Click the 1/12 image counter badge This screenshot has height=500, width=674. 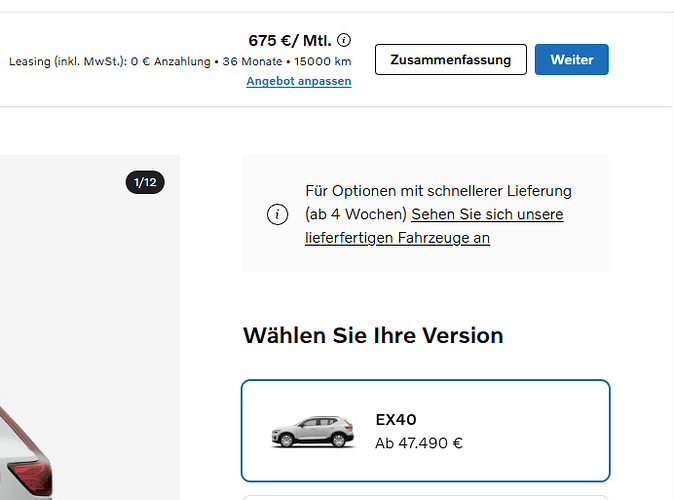(145, 182)
